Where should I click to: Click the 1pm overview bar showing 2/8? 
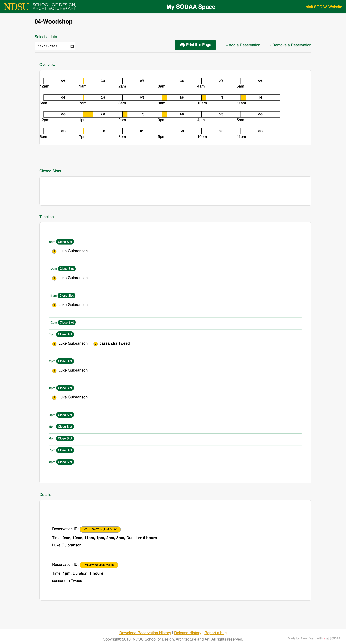(103, 114)
